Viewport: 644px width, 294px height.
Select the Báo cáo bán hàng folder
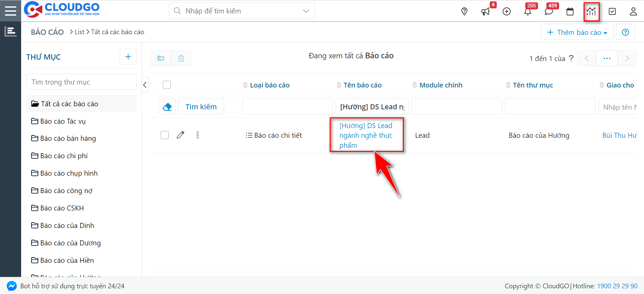coord(68,138)
